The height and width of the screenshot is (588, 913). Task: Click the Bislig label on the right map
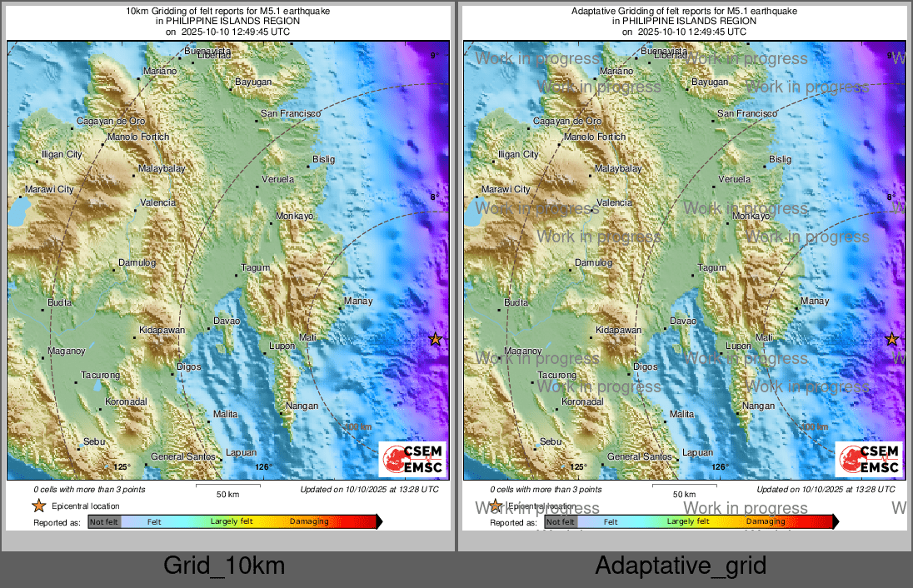coord(780,159)
